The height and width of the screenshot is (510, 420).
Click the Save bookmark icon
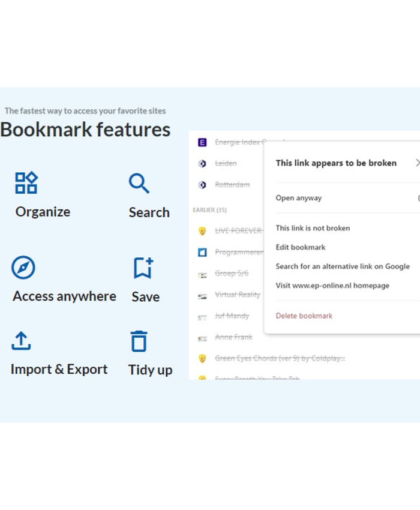tap(143, 268)
